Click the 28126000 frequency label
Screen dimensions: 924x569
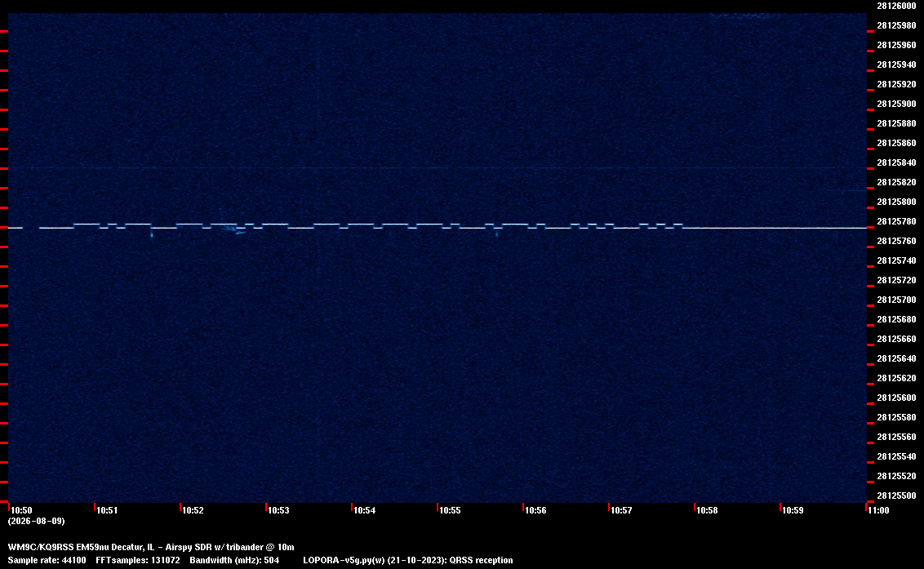[x=896, y=6]
